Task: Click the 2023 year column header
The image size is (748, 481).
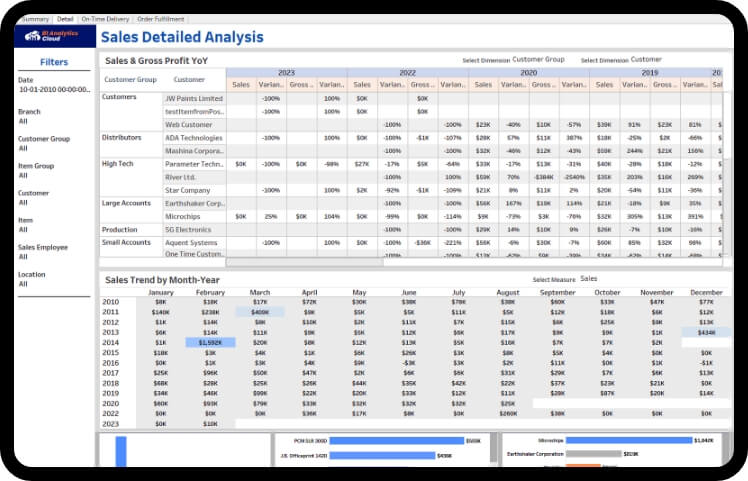Action: 286,73
